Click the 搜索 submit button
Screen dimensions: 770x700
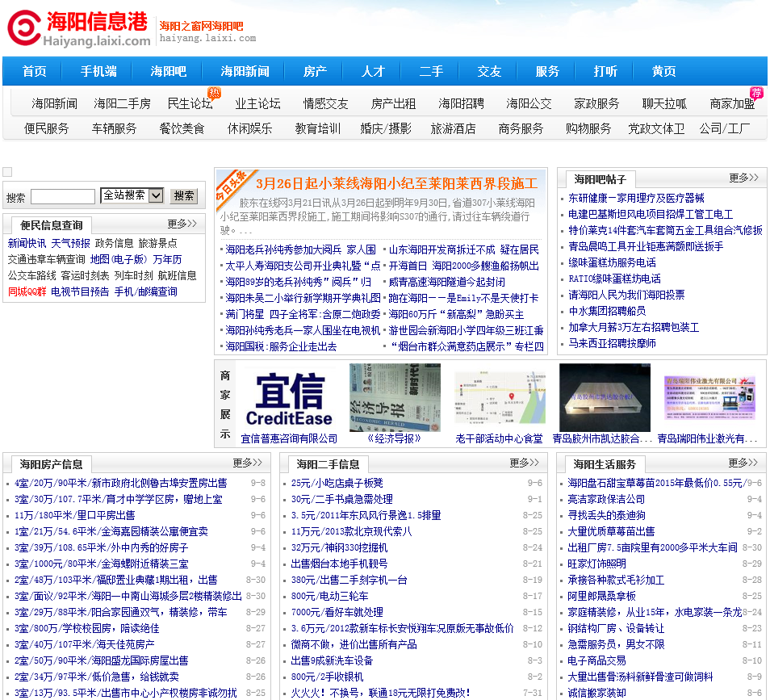[184, 196]
